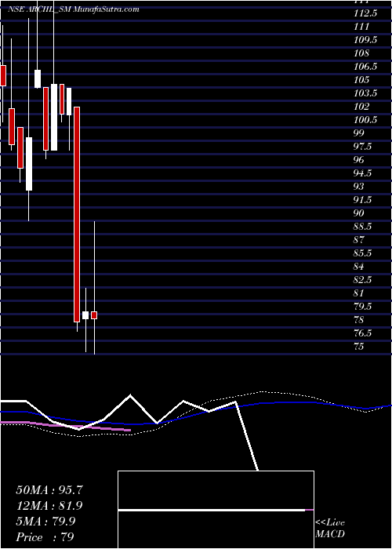The image size is (392, 549).
Task: Click the 91.5 price axis label
Action: click(362, 199)
